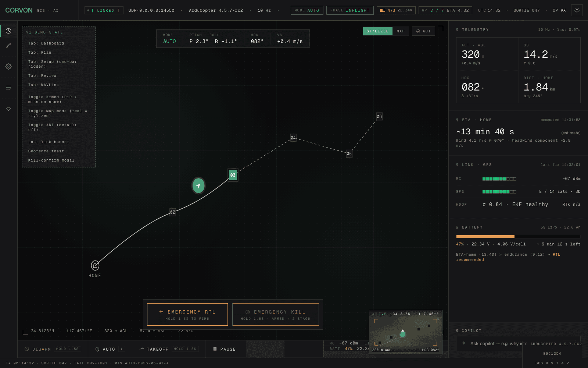The width and height of the screenshot is (588, 368).
Task: Open the MODE AUTO selector in top bar
Action: tap(307, 10)
